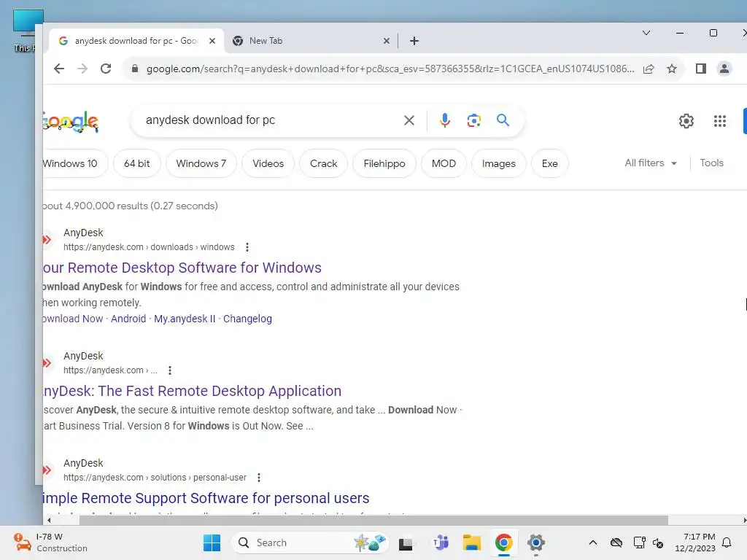The width and height of the screenshot is (747, 560).
Task: Open the Google apps grid
Action: coord(720,121)
